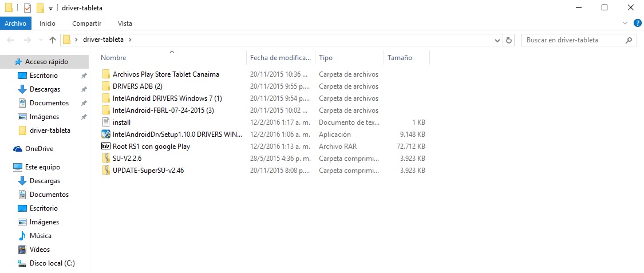Click the refresh button beside address bar
Screen dimensions: 644x273
point(509,40)
